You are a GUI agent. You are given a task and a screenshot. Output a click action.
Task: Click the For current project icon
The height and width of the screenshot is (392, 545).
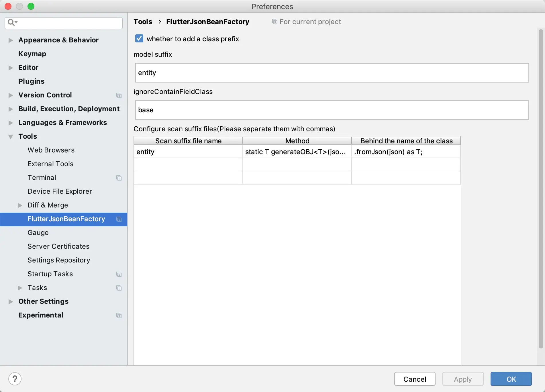[275, 22]
